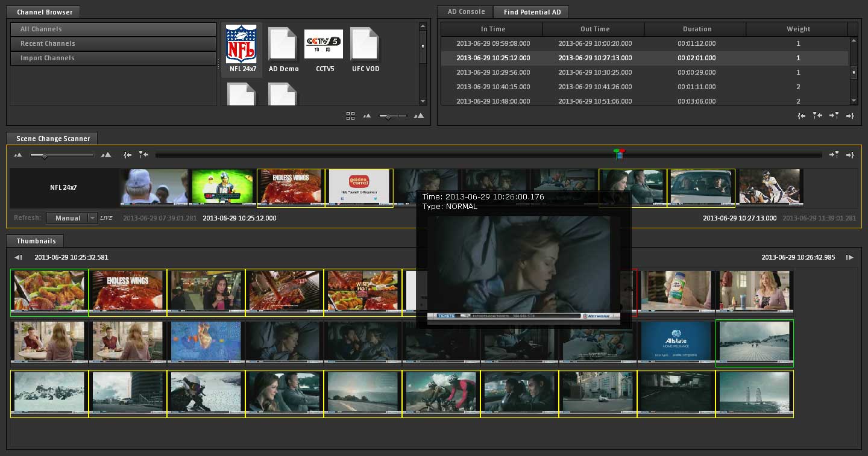The width and height of the screenshot is (868, 456).
Task: Select the Find Potential AD tab
Action: (531, 12)
